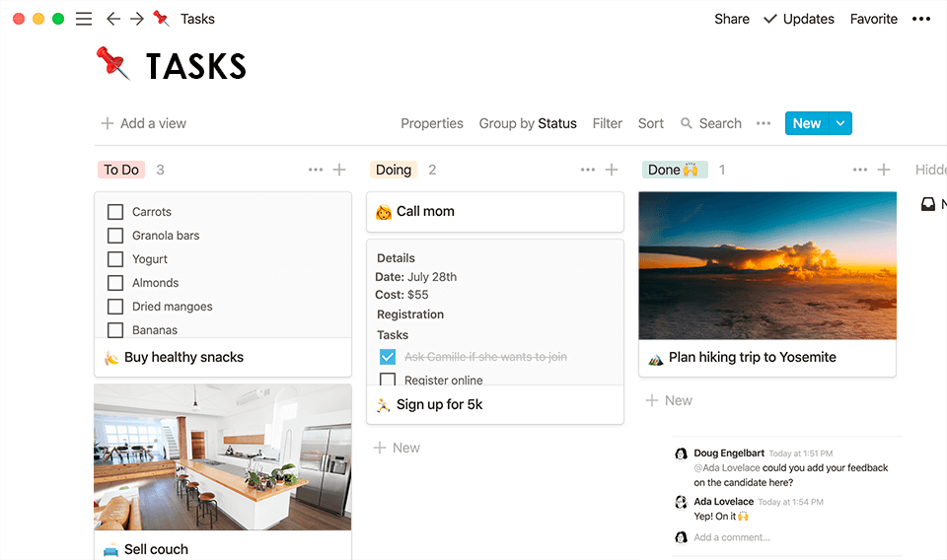Click the large pushpin page icon
Image resolution: width=947 pixels, height=560 pixels.
[112, 63]
